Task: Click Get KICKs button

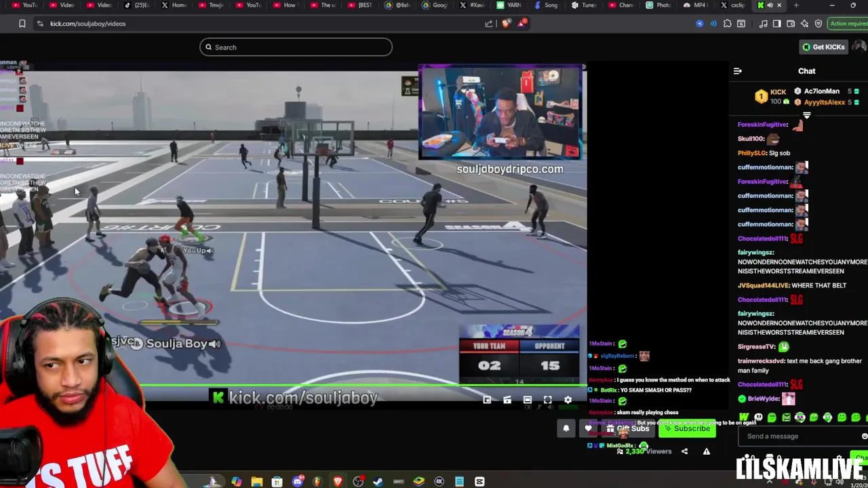Action: click(824, 47)
